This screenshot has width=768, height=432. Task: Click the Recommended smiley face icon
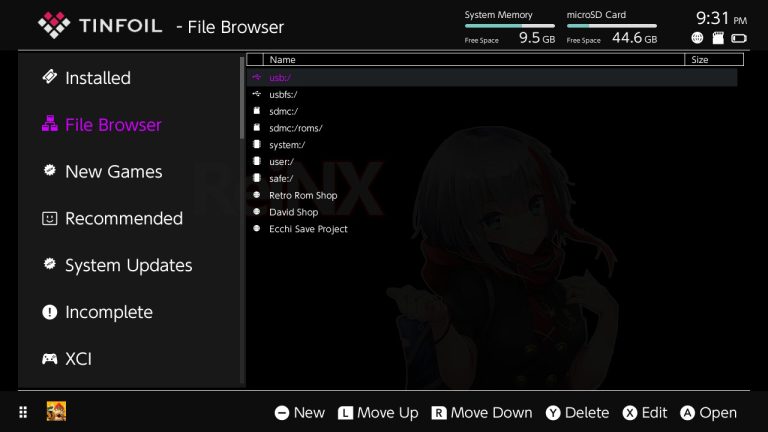pyautogui.click(x=49, y=218)
